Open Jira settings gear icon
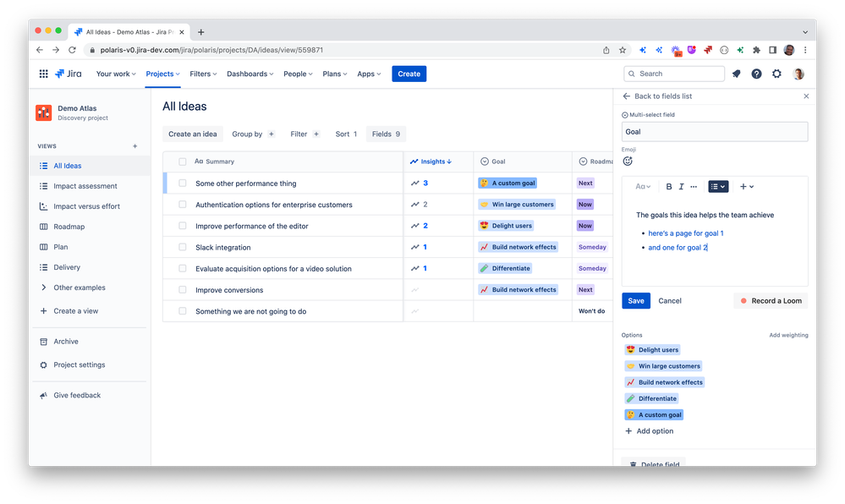Image resolution: width=845 pixels, height=504 pixels. (776, 74)
